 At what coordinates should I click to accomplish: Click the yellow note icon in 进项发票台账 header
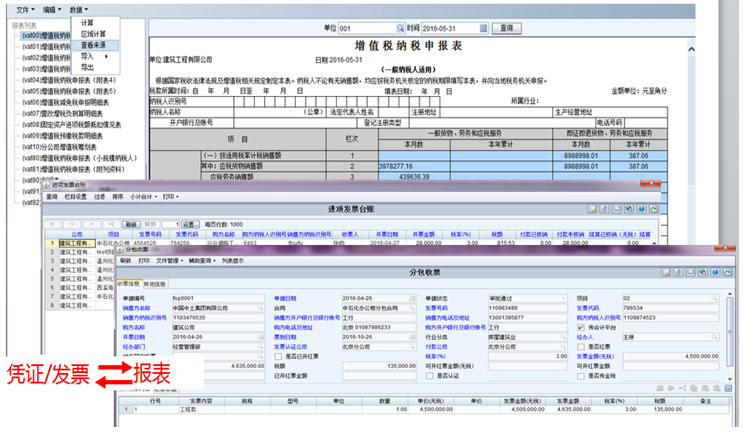(x=592, y=209)
